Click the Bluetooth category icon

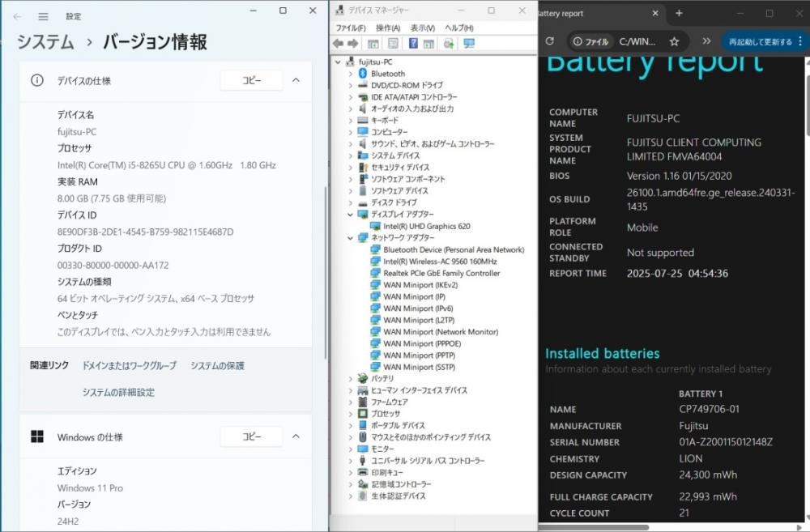tap(363, 74)
